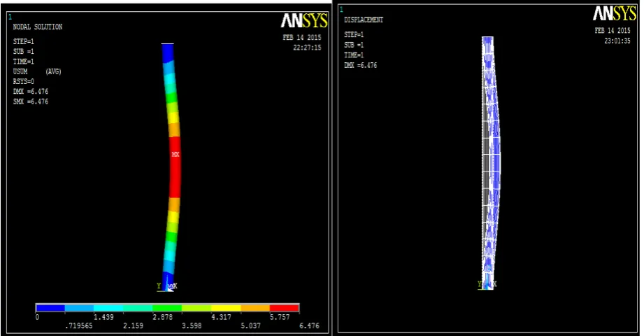
Task: Click the SMX =6.476 label
Action: point(30,101)
